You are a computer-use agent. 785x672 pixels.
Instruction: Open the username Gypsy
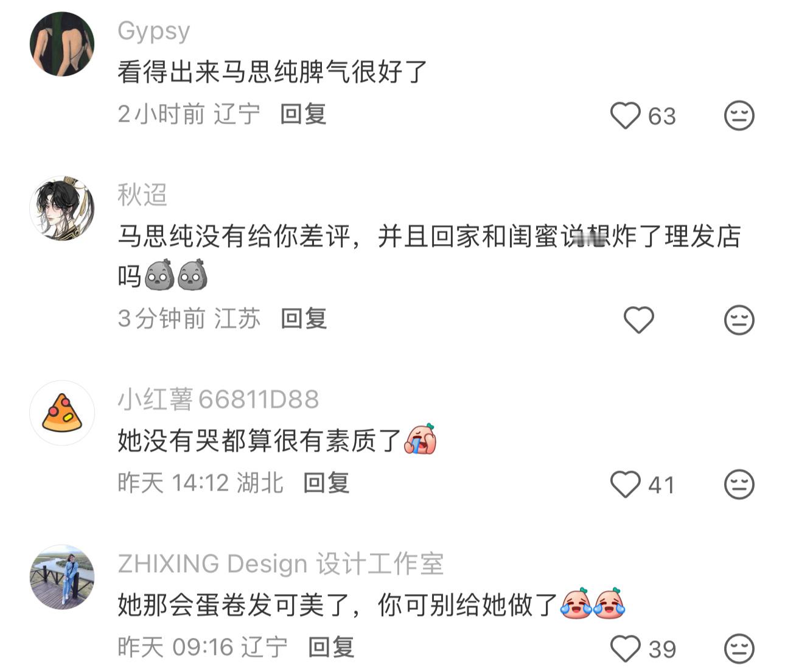click(x=154, y=30)
